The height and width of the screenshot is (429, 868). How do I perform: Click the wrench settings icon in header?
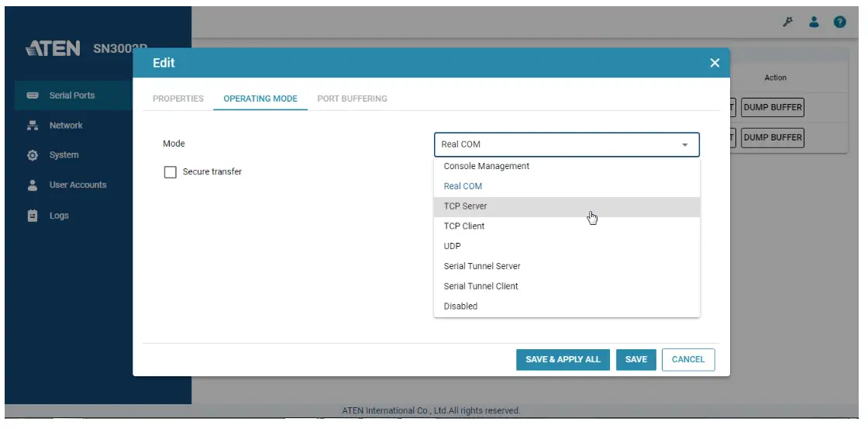click(x=787, y=22)
